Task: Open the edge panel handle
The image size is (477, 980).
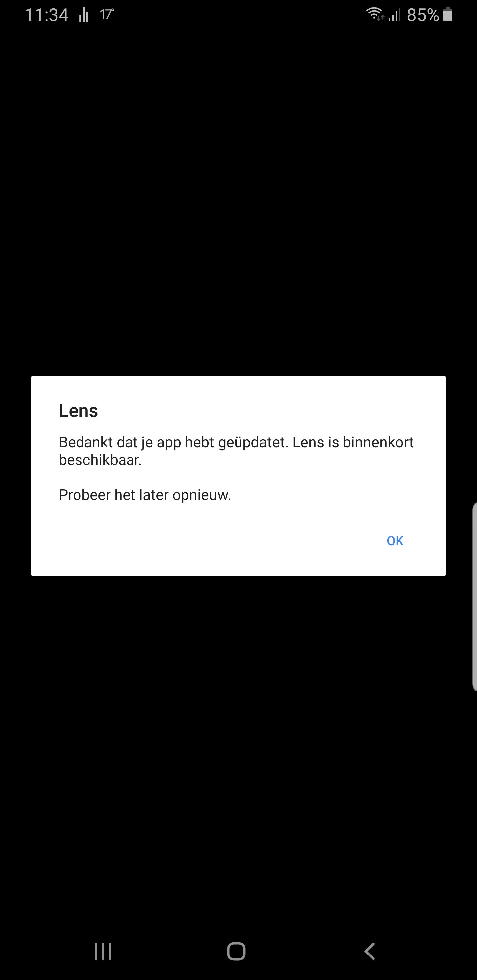Action: [474, 596]
